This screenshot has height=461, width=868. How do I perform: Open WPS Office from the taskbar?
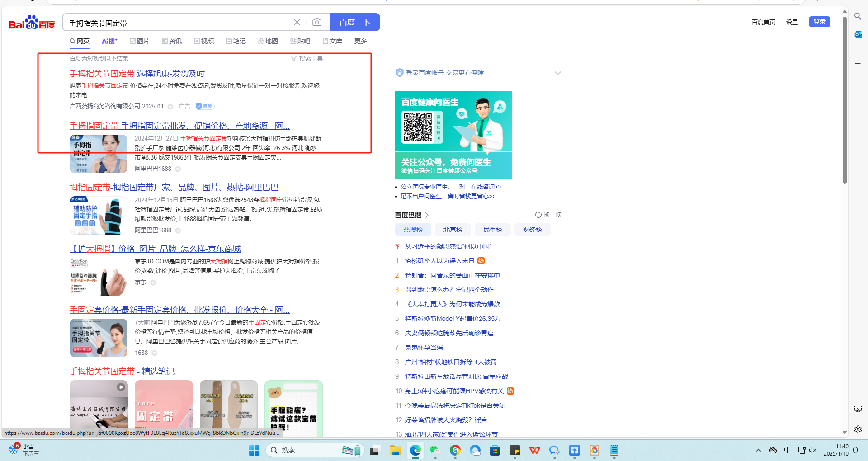coord(535,450)
